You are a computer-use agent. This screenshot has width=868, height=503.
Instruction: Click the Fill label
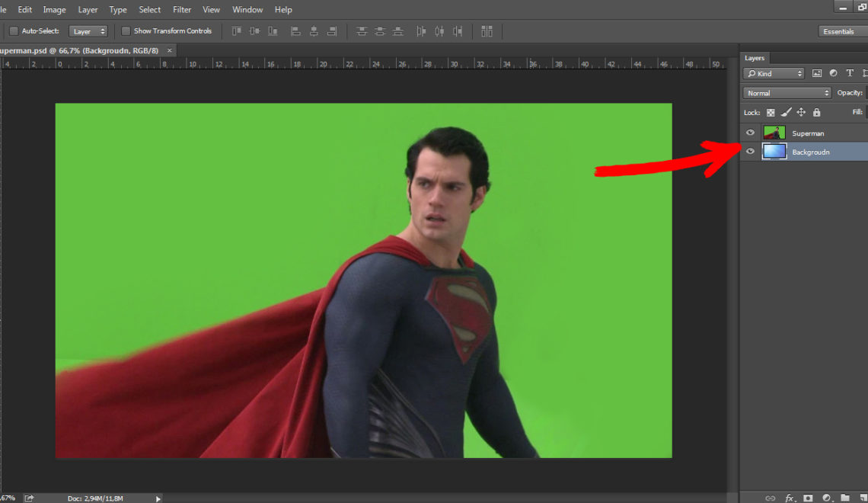[x=857, y=112]
